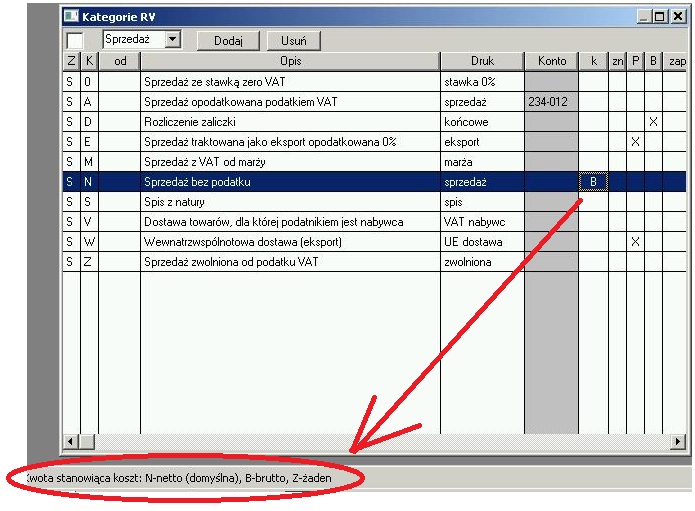This screenshot has height=511, width=695.
Task: Open the Sprzedaż dropdown list
Action: [x=172, y=39]
